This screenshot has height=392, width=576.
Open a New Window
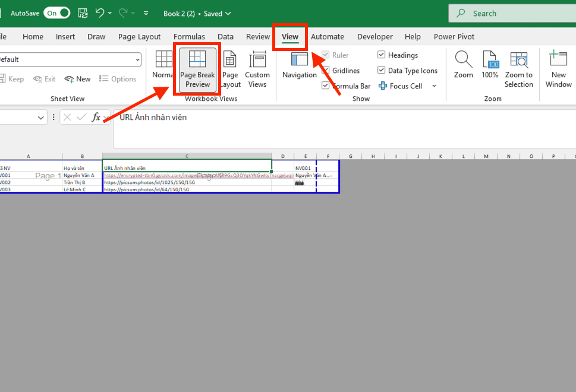click(x=558, y=69)
